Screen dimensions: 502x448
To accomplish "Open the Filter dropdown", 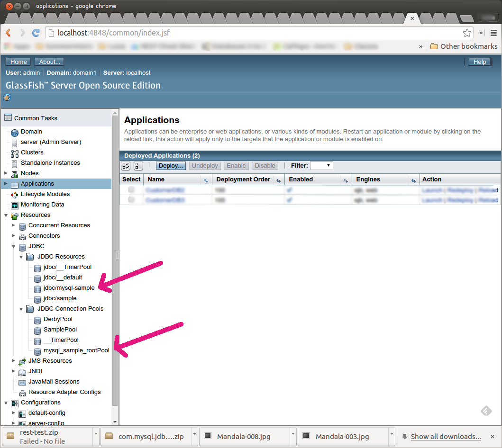I will coord(321,165).
